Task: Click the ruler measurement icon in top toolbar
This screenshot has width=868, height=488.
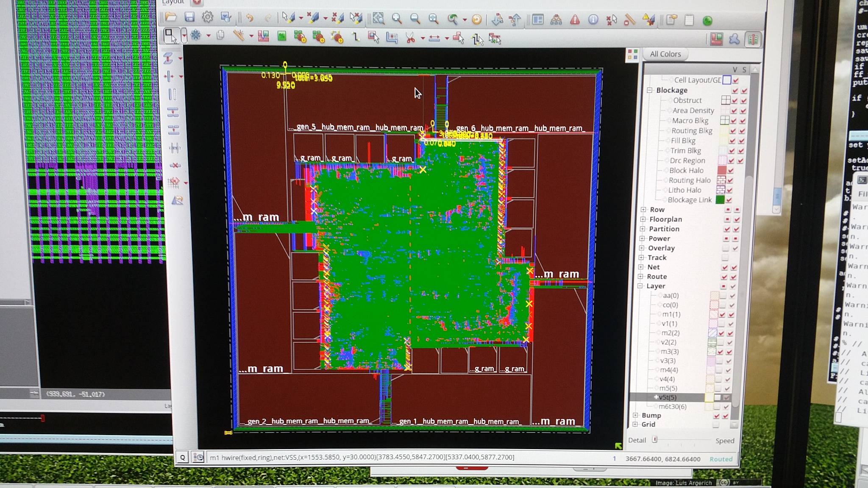Action: [x=630, y=19]
